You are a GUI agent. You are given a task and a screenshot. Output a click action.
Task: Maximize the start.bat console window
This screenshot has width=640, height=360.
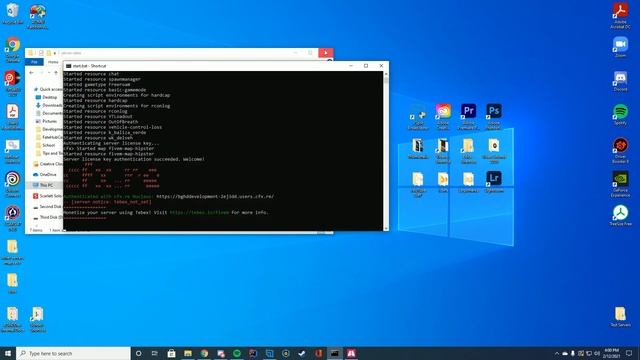click(366, 66)
